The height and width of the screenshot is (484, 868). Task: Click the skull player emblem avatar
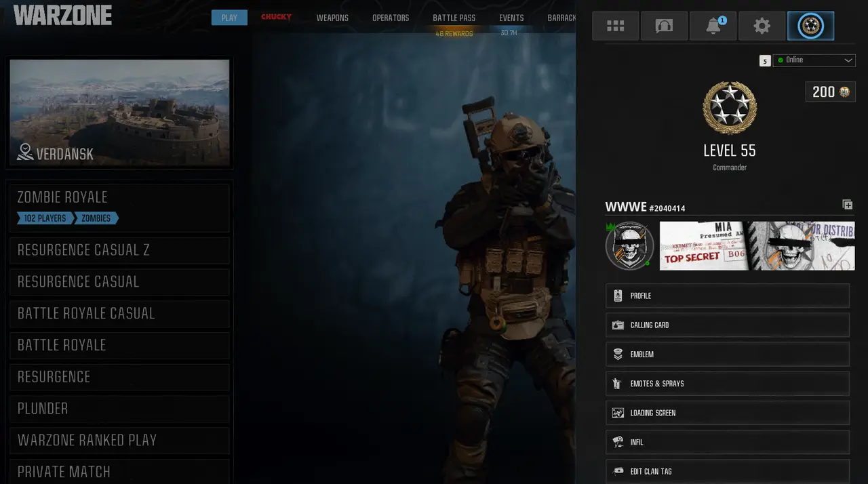pyautogui.click(x=629, y=245)
